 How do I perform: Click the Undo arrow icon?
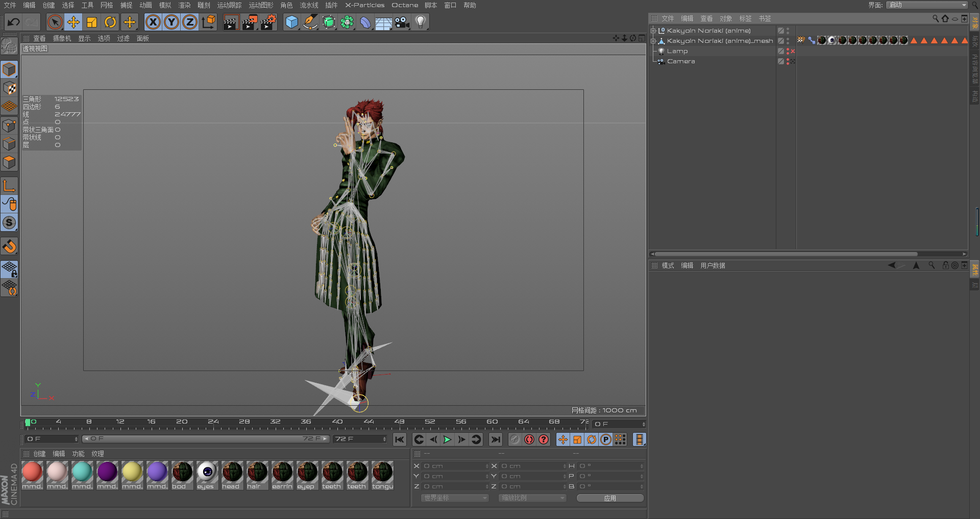pos(14,22)
